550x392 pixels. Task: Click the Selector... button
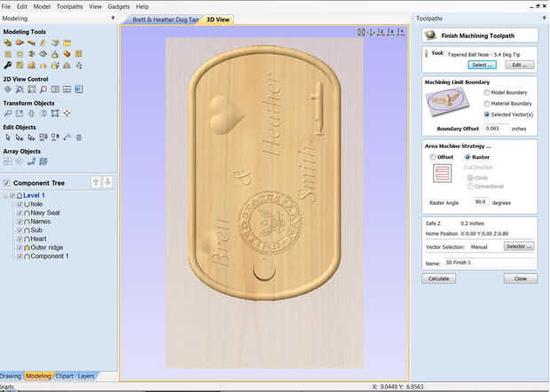coord(519,247)
